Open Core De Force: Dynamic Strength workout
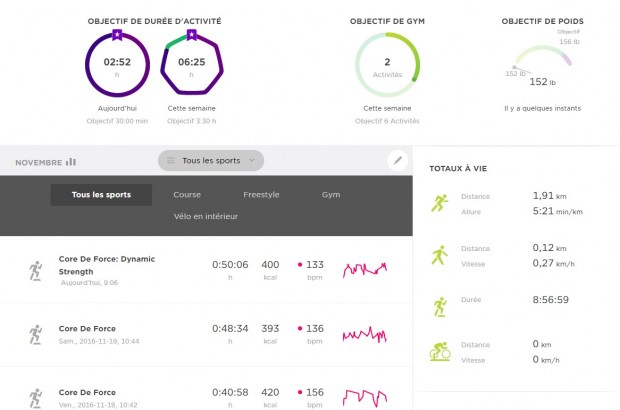 pos(106,264)
